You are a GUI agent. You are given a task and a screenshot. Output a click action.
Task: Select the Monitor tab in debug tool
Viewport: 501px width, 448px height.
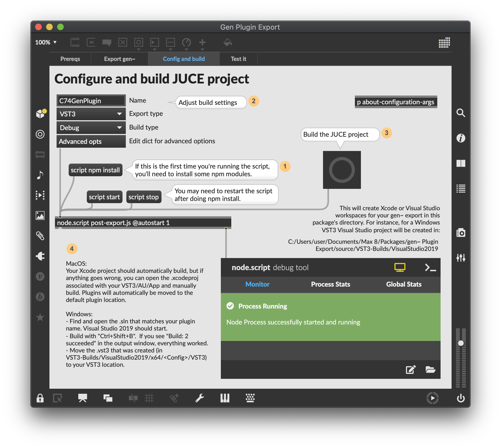click(x=257, y=284)
